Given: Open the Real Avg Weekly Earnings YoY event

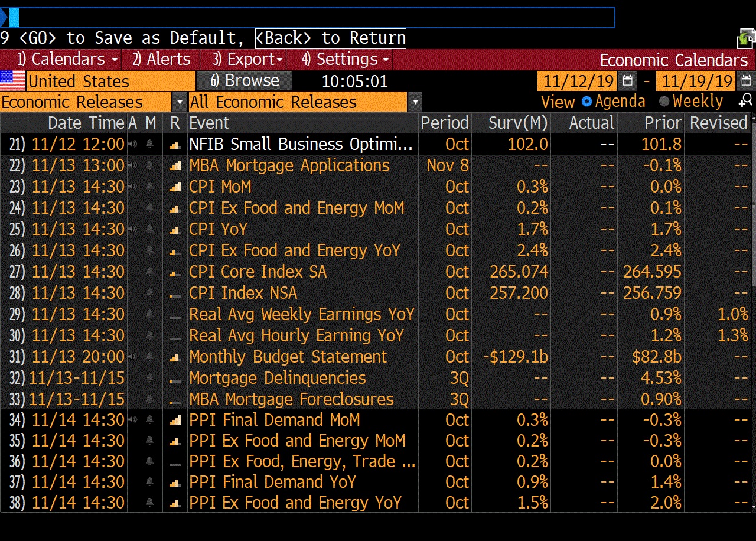Looking at the screenshot, I should click(302, 314).
